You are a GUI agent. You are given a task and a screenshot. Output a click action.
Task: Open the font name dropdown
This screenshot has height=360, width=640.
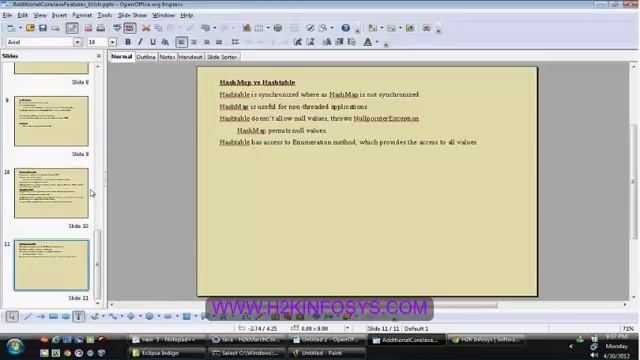tap(77, 42)
